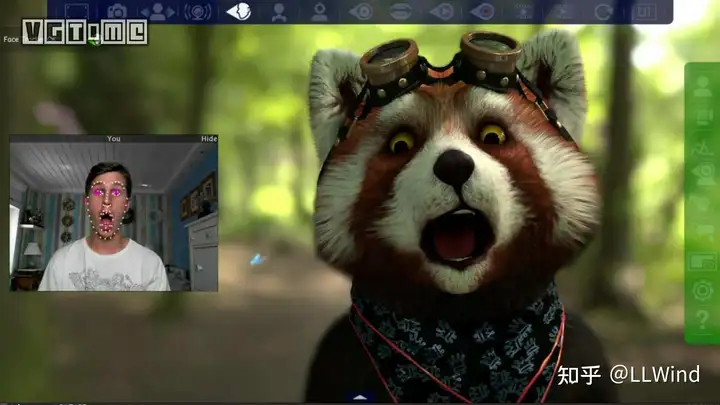Toggle the plain eye icon in top toolbar
720x405 pixels.
(x=361, y=11)
